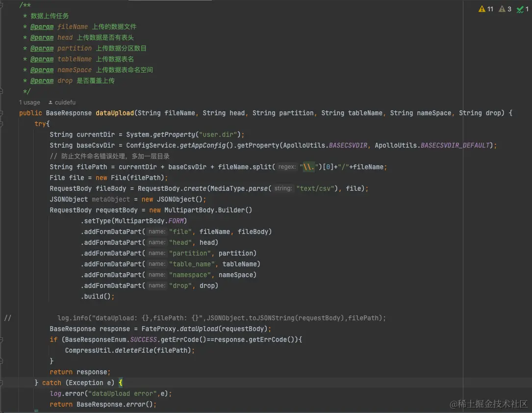
Task: Click the highlighted brace after catch (Exception e)
Action: [121, 383]
